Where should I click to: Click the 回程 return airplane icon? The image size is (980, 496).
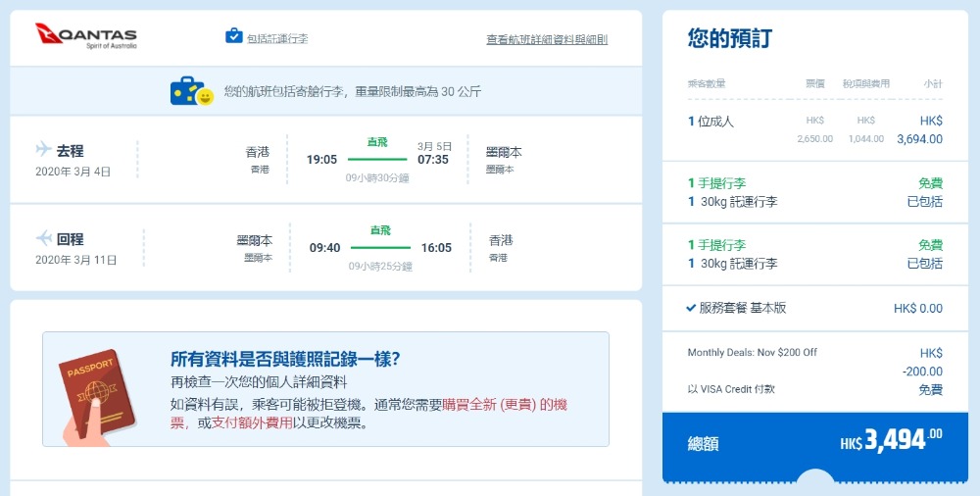click(x=43, y=238)
